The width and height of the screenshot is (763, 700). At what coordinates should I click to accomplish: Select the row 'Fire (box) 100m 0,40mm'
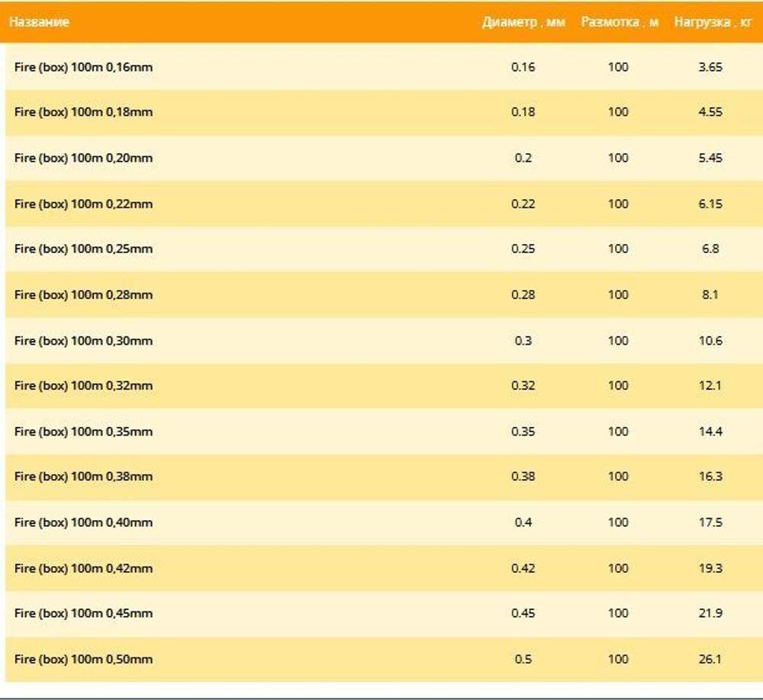click(384, 522)
